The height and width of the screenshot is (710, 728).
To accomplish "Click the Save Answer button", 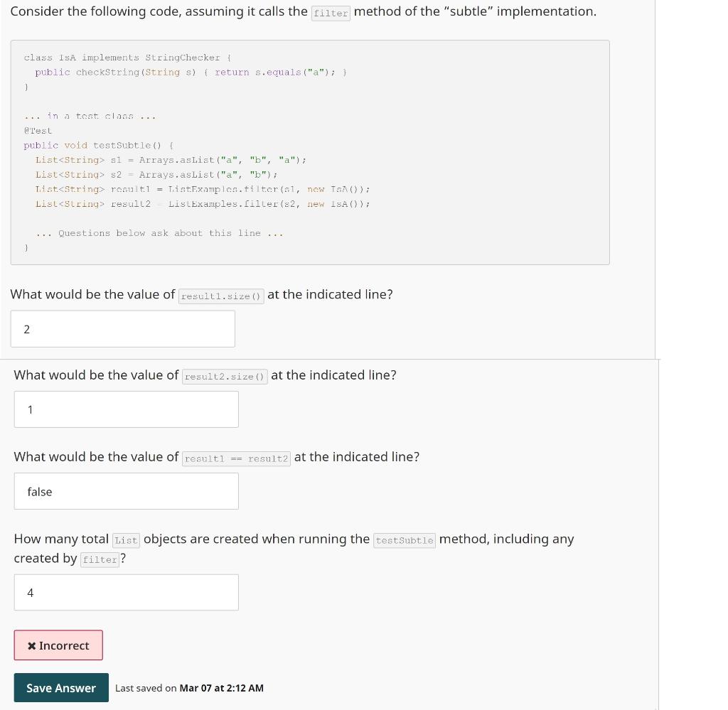I will coord(60,687).
